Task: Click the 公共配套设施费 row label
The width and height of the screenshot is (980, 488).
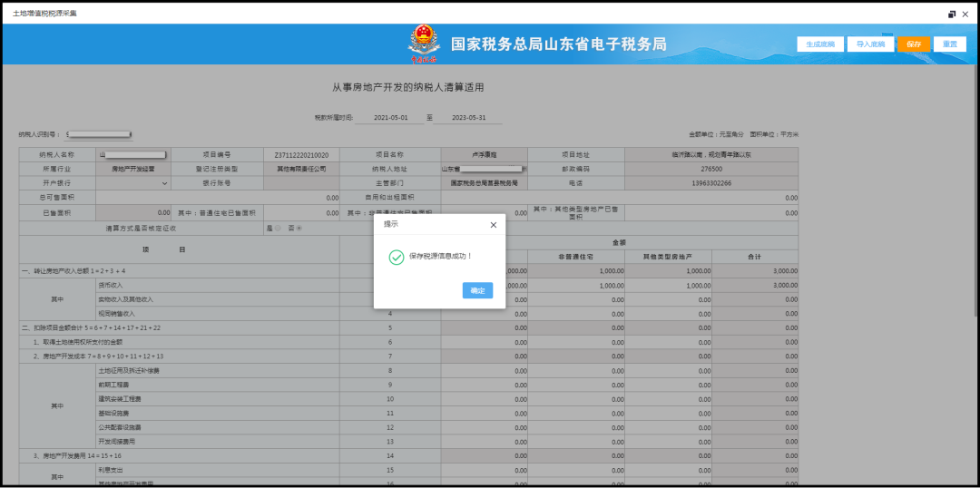Action: (x=120, y=428)
